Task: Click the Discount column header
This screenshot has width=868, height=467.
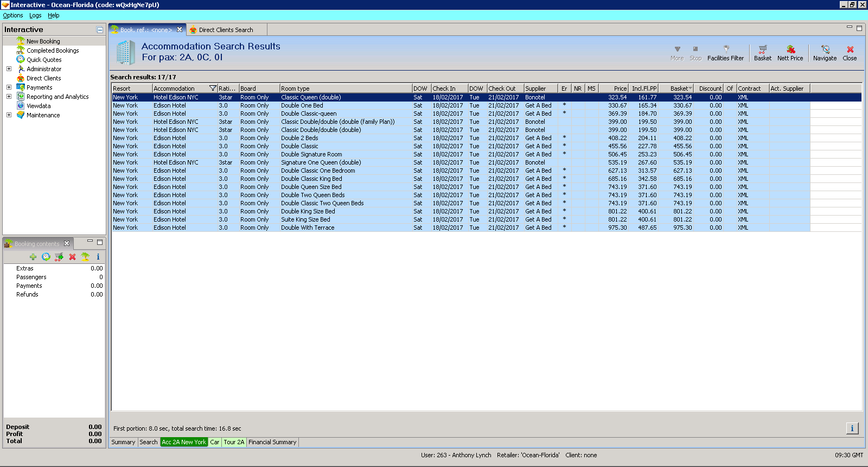Action: coord(710,89)
